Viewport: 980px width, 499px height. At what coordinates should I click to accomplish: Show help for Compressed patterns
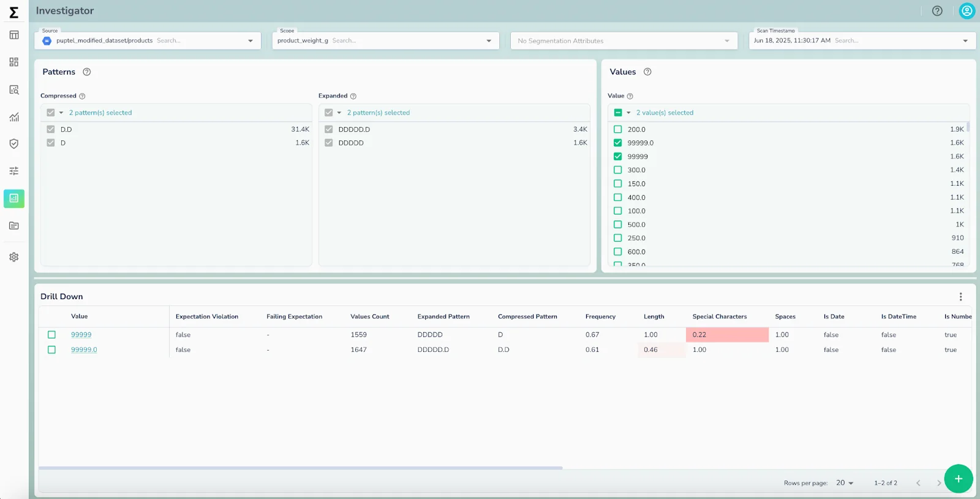(82, 96)
